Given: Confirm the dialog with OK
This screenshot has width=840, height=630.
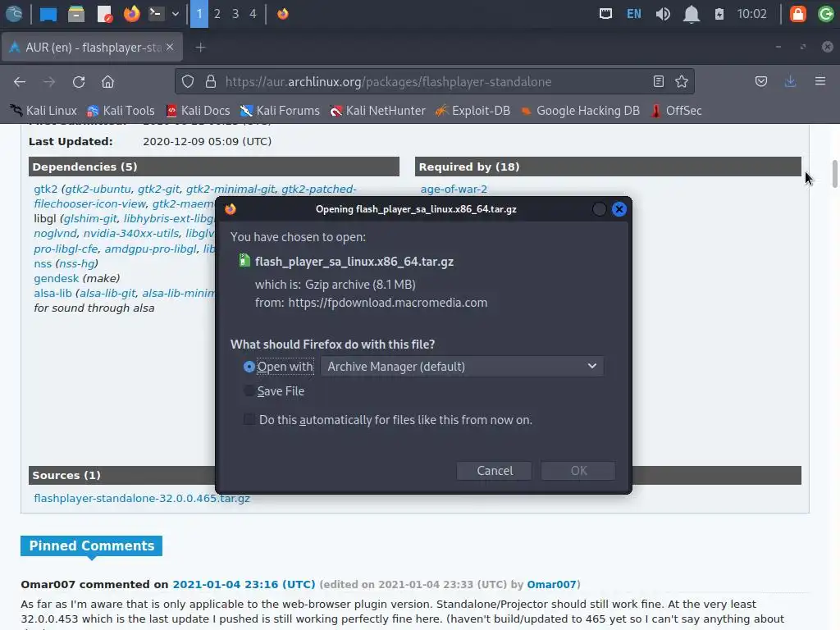Looking at the screenshot, I should pyautogui.click(x=578, y=470).
